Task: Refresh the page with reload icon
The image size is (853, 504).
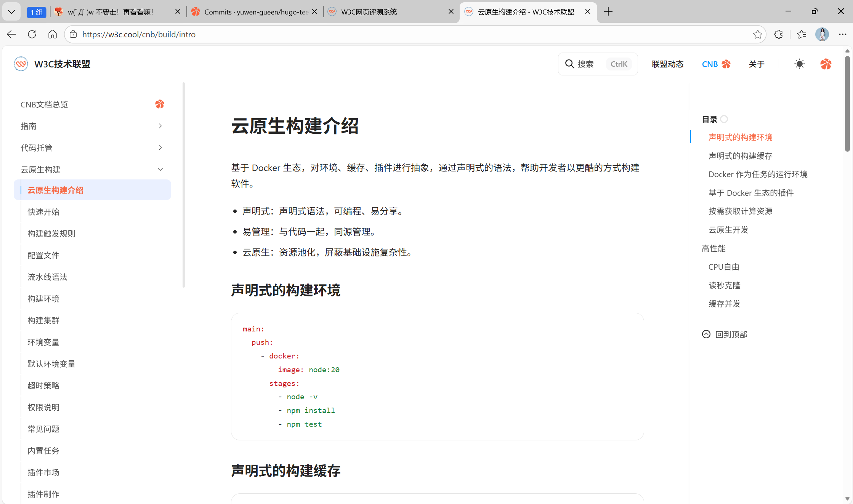Action: [x=32, y=34]
